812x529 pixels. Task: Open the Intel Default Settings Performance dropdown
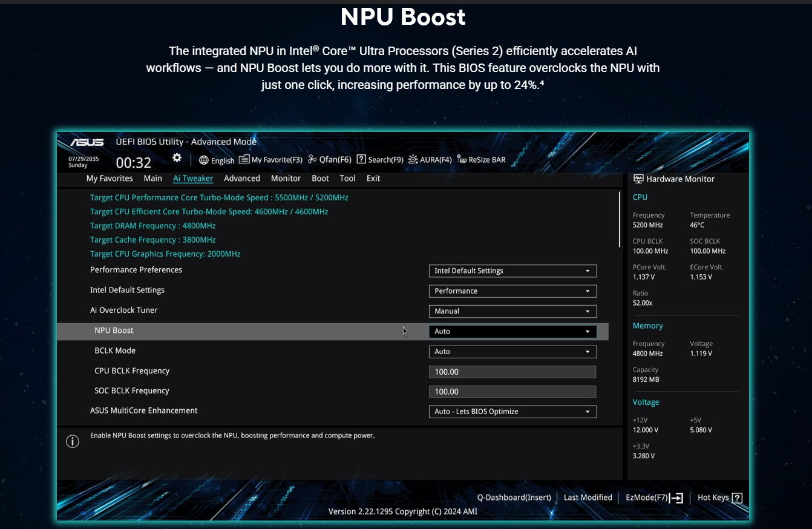[512, 291]
